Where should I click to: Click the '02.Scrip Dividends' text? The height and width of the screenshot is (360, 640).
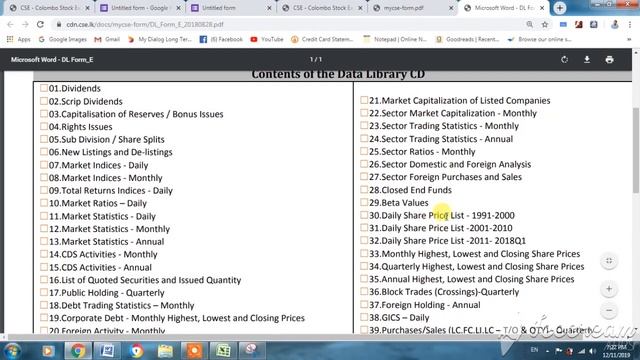(85, 101)
